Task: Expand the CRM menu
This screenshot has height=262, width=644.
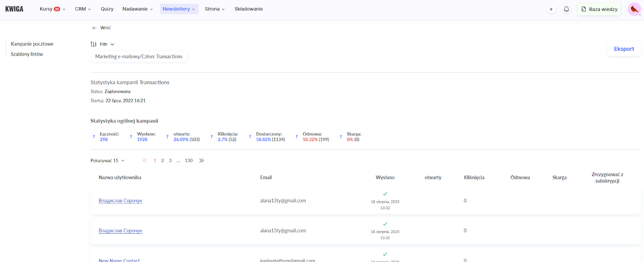Action: (83, 9)
